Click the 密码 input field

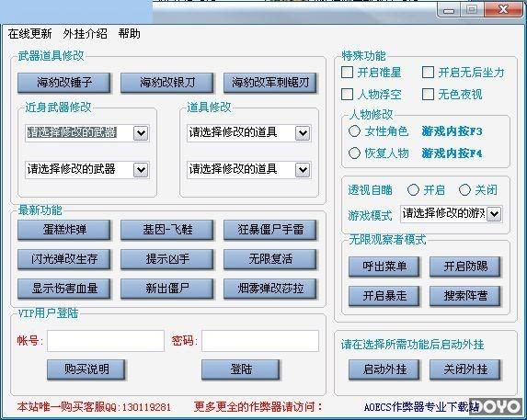(x=260, y=341)
